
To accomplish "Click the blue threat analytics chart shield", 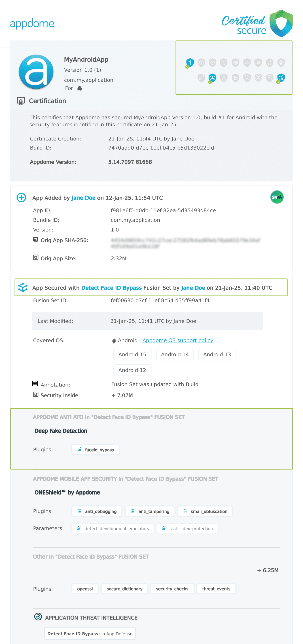I will [281, 77].
